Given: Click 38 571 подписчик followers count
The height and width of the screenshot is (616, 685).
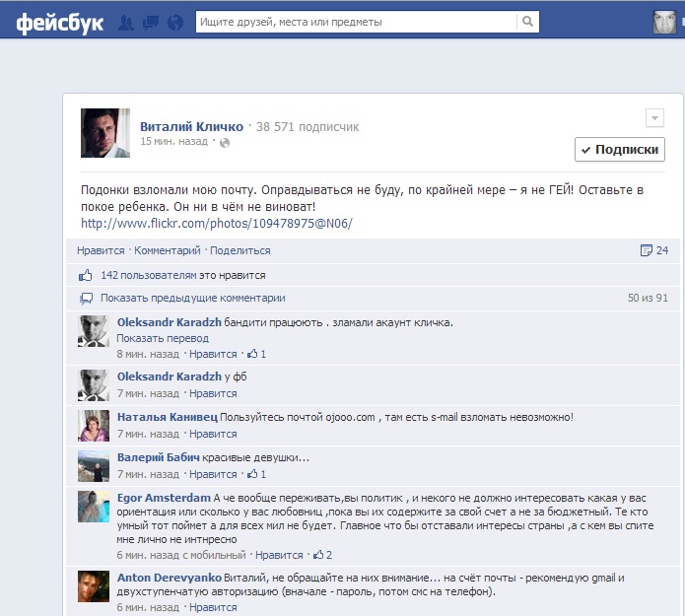Looking at the screenshot, I should [308, 127].
